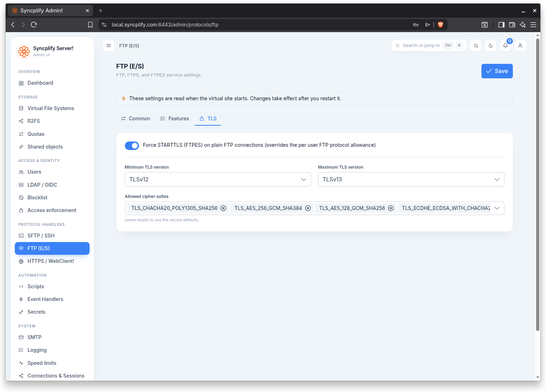Open Dashboard in the sidebar
This screenshot has height=392, width=546.
point(52,83)
